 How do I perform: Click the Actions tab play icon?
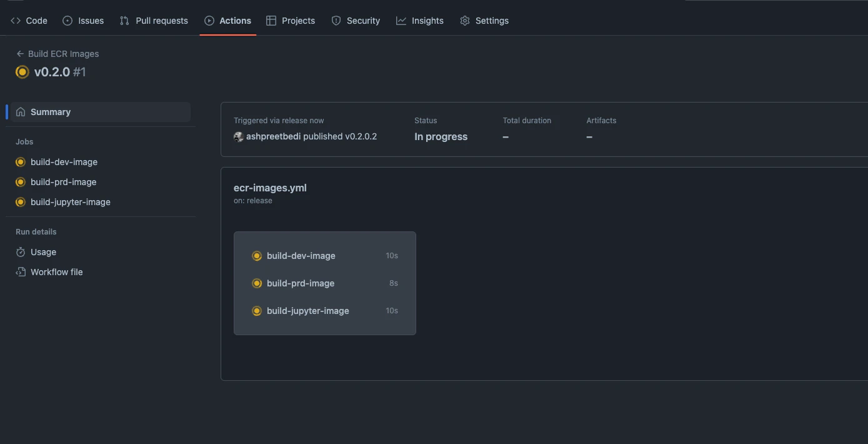208,20
